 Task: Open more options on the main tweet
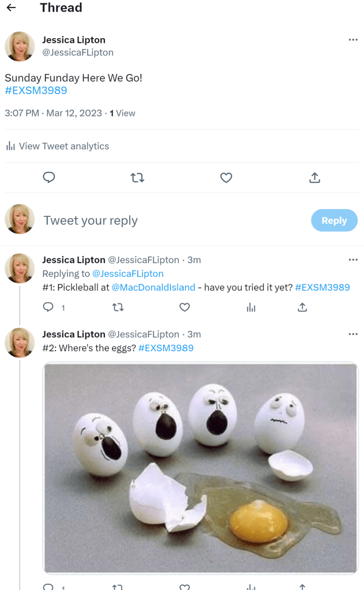353,40
